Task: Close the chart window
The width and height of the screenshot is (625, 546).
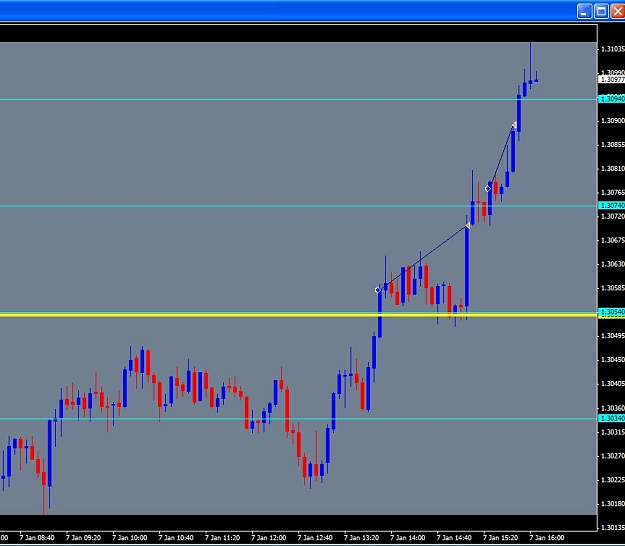Action: click(617, 11)
